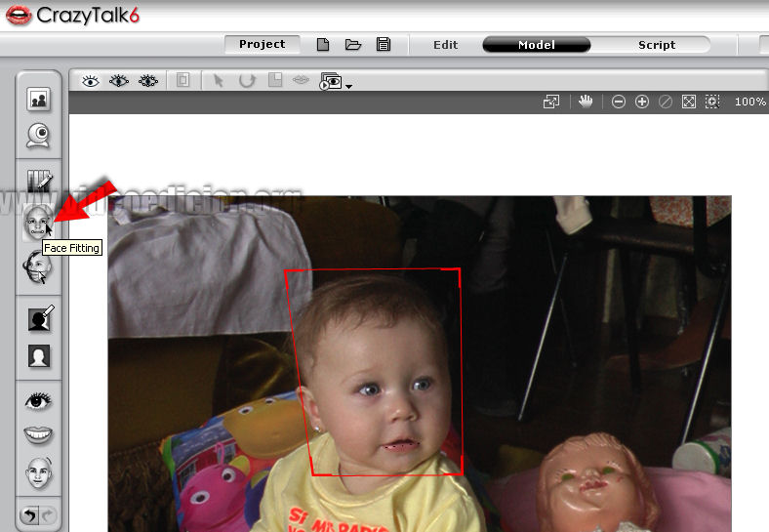Click the Face Fitting tool
This screenshot has height=532, width=769.
tap(36, 224)
